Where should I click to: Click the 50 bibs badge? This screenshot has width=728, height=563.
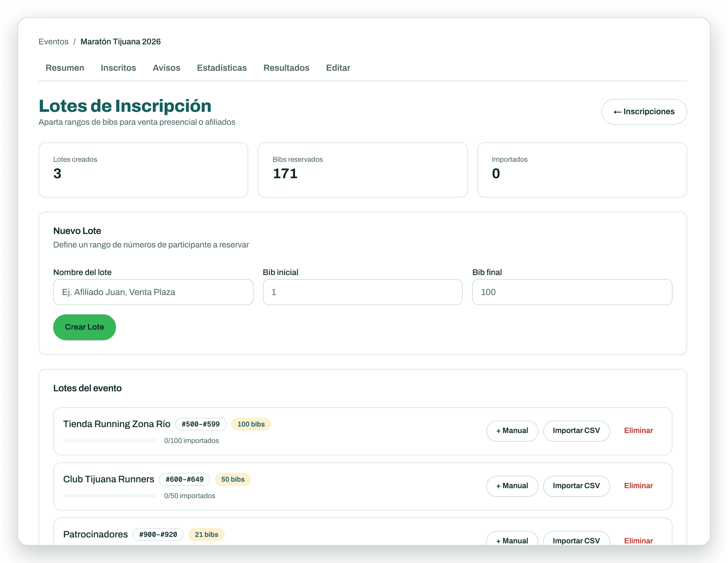point(233,479)
